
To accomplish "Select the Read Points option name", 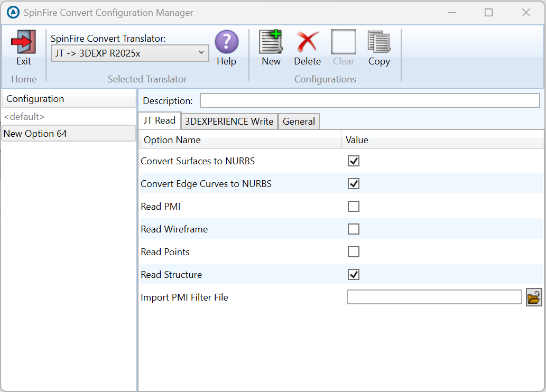I will [x=165, y=252].
